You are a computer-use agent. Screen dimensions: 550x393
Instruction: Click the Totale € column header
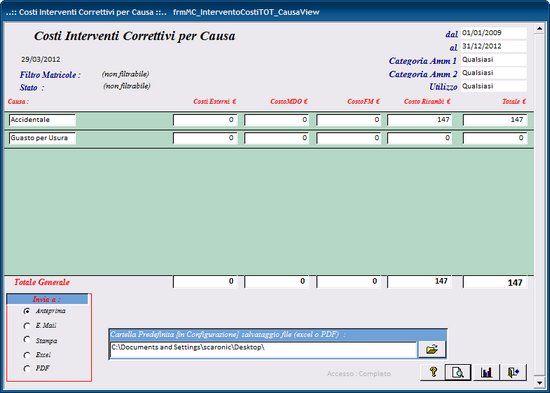514,102
